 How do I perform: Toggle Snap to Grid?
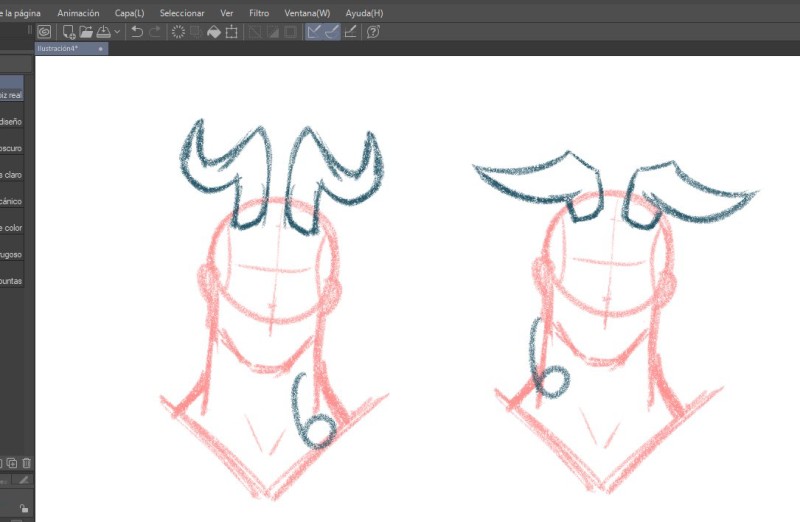(351, 32)
